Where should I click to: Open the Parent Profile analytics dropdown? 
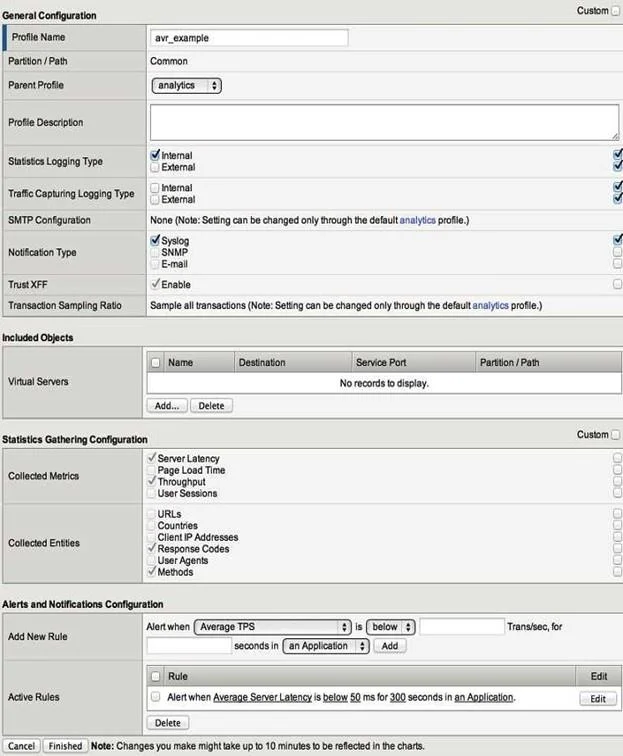(187, 85)
